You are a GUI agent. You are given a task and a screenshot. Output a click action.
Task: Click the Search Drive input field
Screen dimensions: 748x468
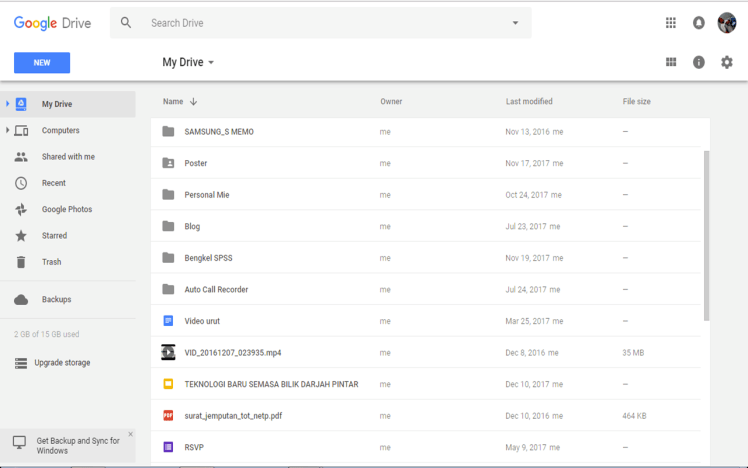coord(320,23)
